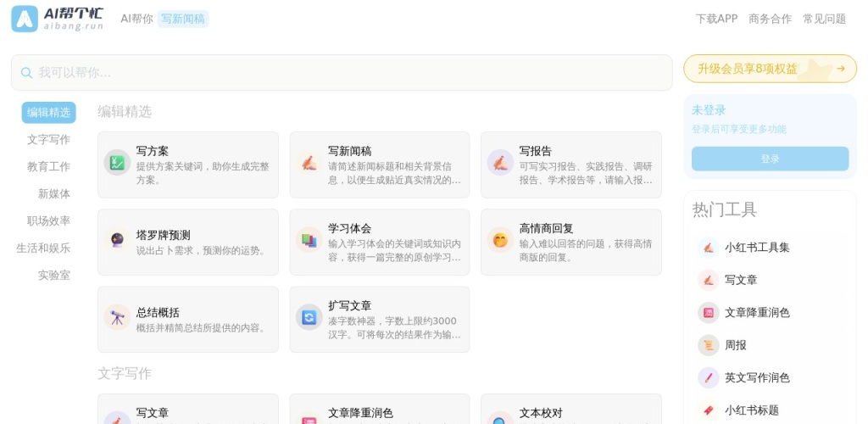Open the 下载APP link

pyautogui.click(x=716, y=19)
